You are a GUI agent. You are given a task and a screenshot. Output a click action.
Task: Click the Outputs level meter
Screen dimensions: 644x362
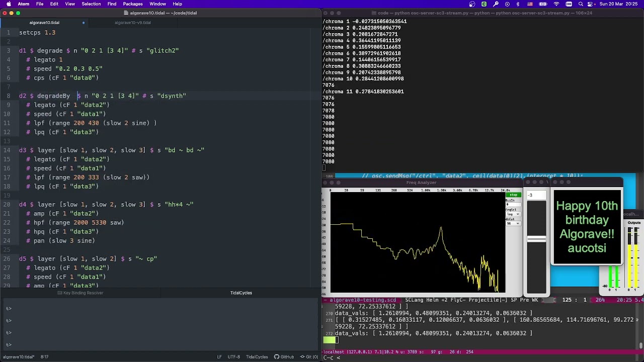pos(634,258)
